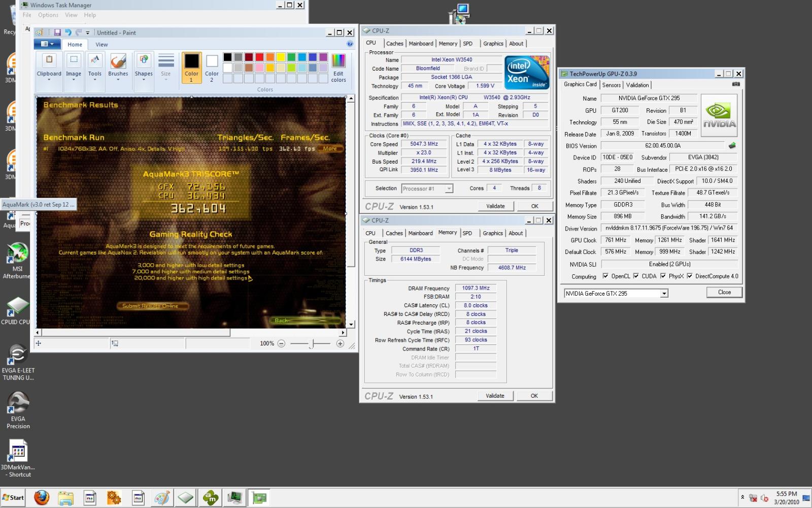
Task: Pick the red color in palette
Action: (x=259, y=57)
